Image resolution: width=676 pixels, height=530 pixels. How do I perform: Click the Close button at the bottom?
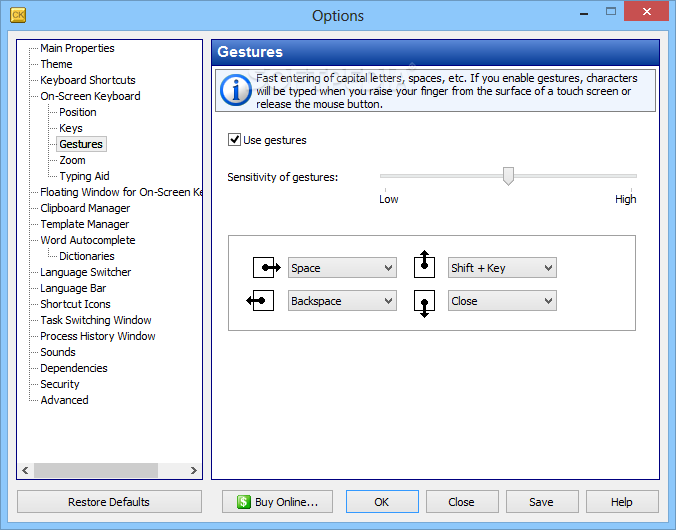click(462, 502)
